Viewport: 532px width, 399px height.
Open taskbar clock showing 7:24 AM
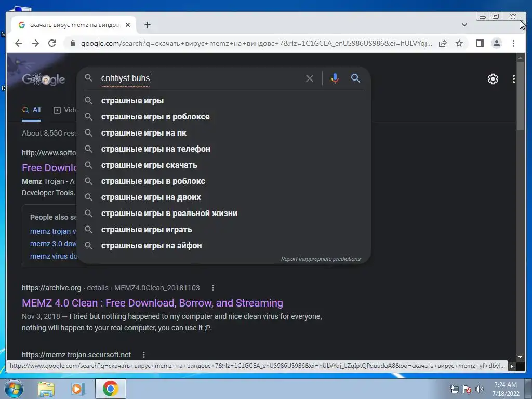pos(506,389)
